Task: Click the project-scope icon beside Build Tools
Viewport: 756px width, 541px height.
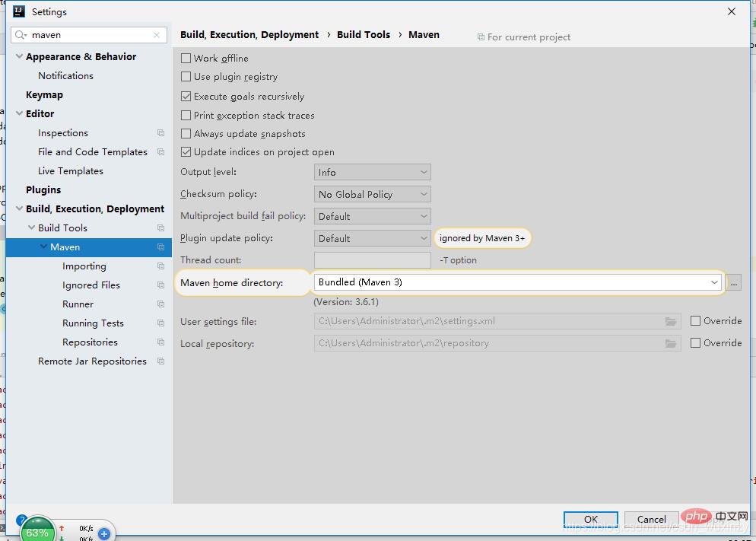Action: pyautogui.click(x=160, y=228)
